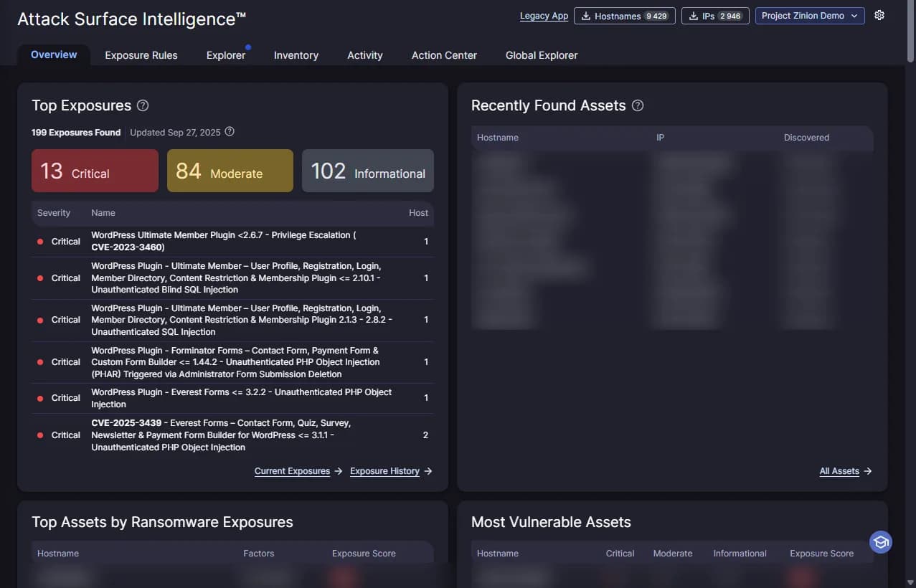
Task: Click the help icon beside Top Exposures
Action: pos(143,105)
